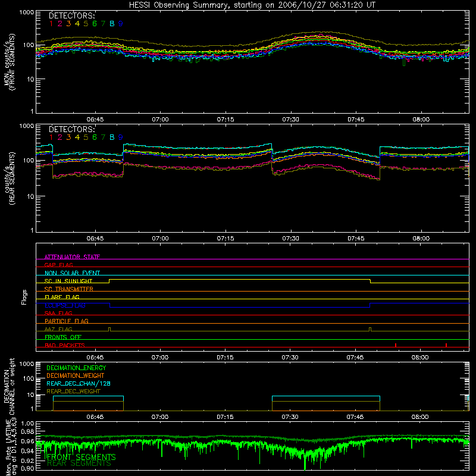The width and height of the screenshot is (476, 476).
Task: Click the 07:15 tick label under the flags plot
Action: tap(226, 358)
